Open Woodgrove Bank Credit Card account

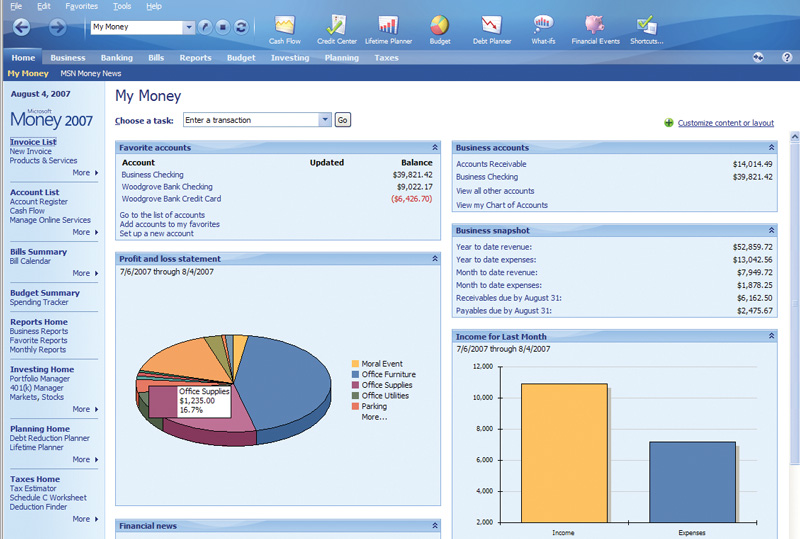tap(171, 199)
